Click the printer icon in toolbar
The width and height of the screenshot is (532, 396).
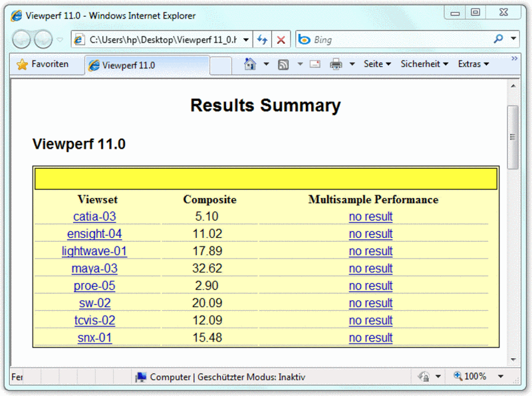click(336, 64)
